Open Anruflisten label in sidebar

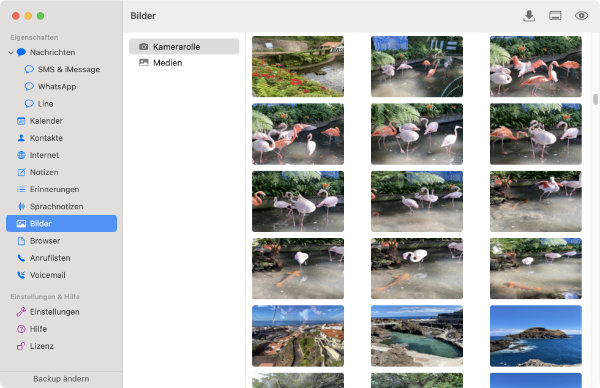pos(50,258)
